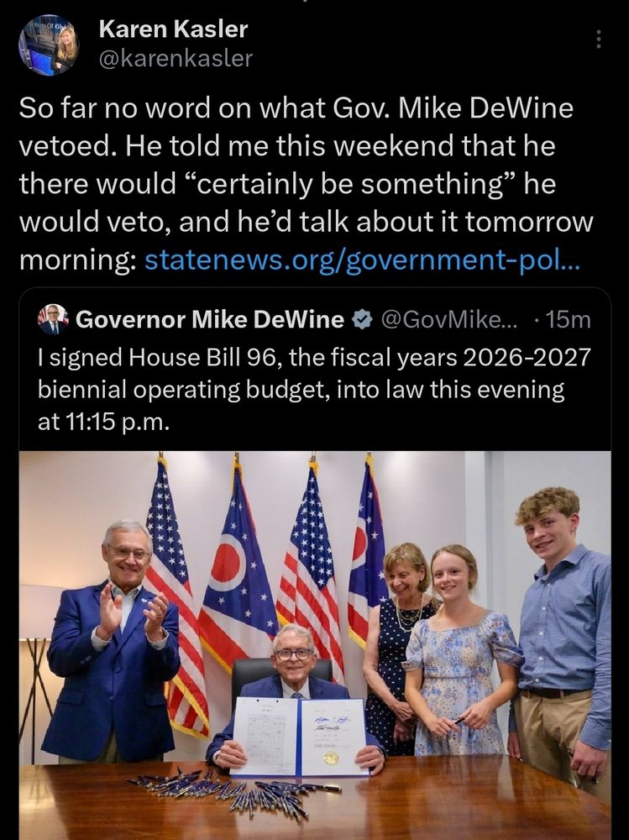629x840 pixels.
Task: Click the 15m timestamp on quoted tweet
Action: [x=569, y=319]
